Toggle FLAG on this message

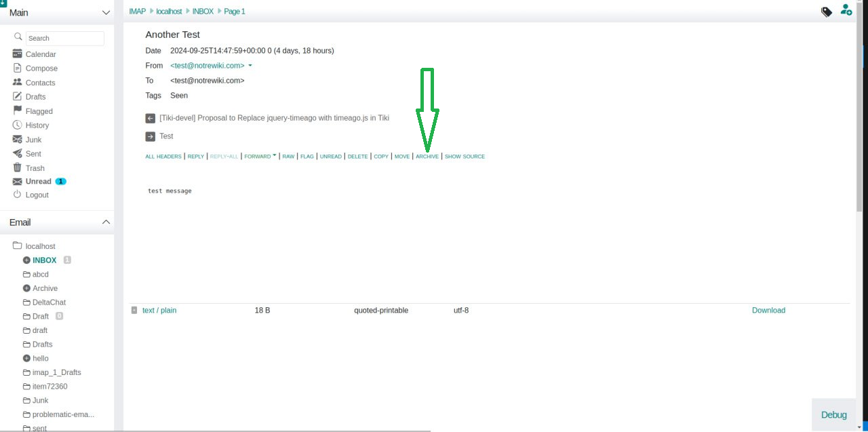(307, 156)
